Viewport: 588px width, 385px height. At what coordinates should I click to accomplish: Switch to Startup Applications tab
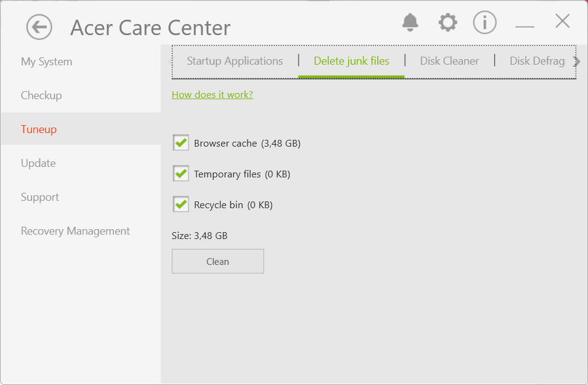pyautogui.click(x=235, y=61)
